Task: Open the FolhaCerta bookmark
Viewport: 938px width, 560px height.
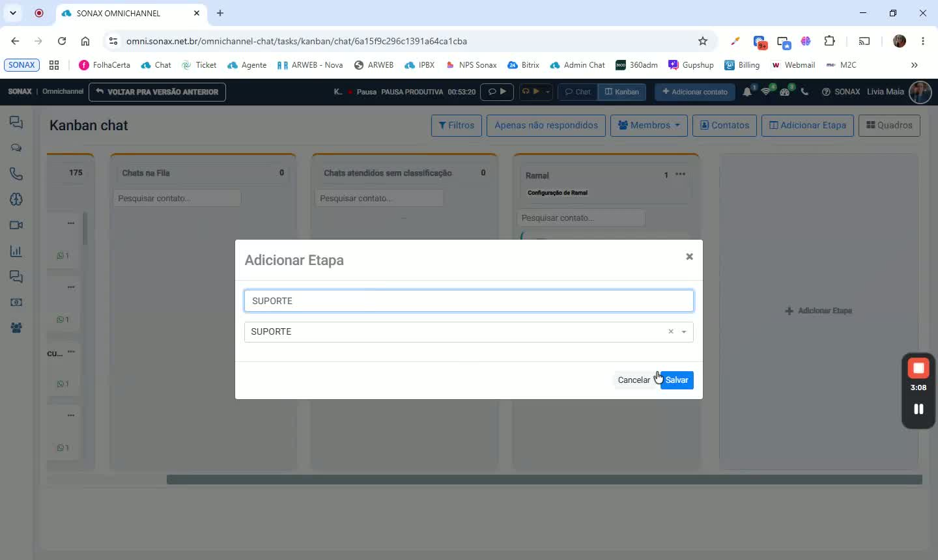Action: tap(104, 65)
